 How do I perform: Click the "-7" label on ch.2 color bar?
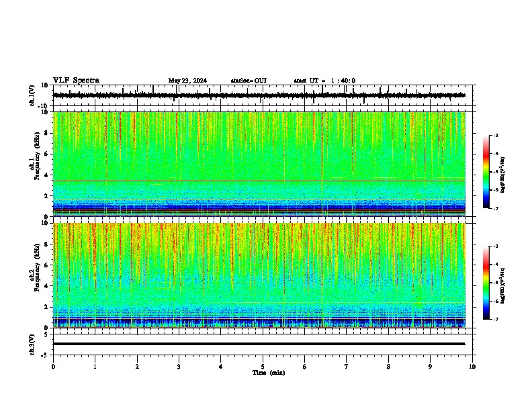pyautogui.click(x=496, y=319)
